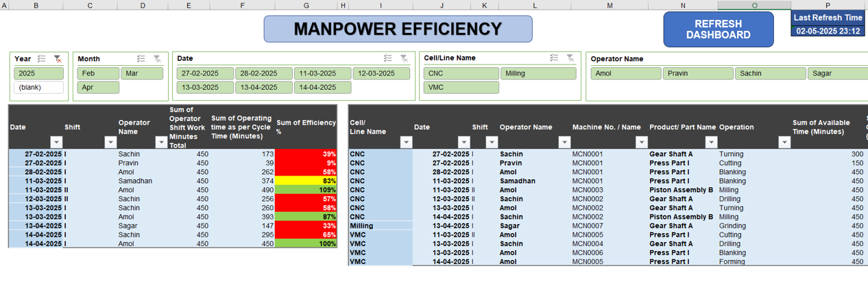Image resolution: width=868 pixels, height=286 pixels.
Task: Click the 109% efficiency cell
Action: [306, 190]
